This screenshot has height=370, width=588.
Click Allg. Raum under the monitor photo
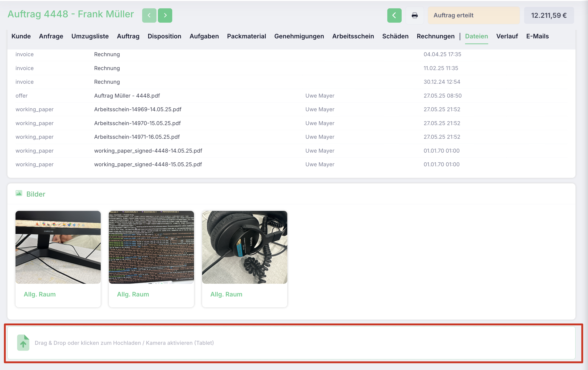40,294
